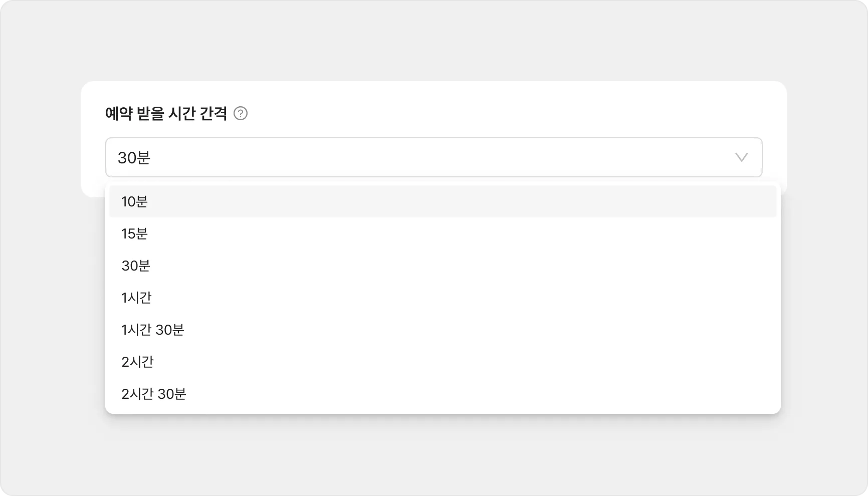868x496 pixels.
Task: Click the selected 30분 value in the field
Action: [134, 158]
